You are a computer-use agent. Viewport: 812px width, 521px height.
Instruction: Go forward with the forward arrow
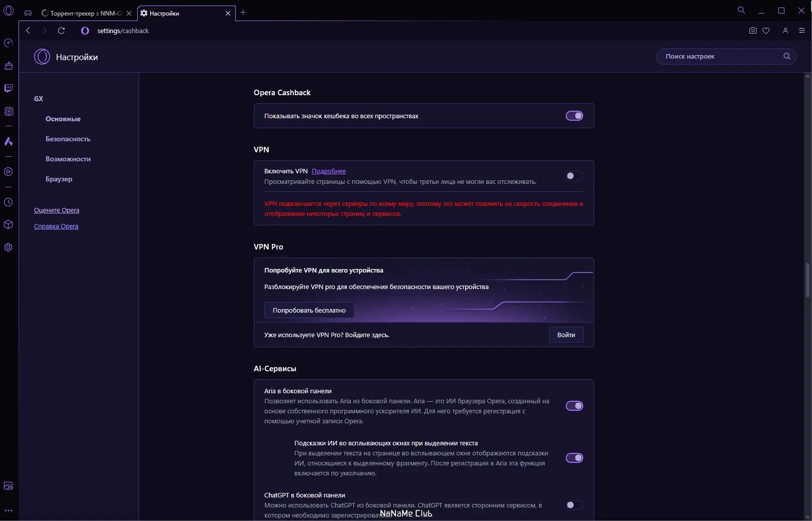(45, 31)
